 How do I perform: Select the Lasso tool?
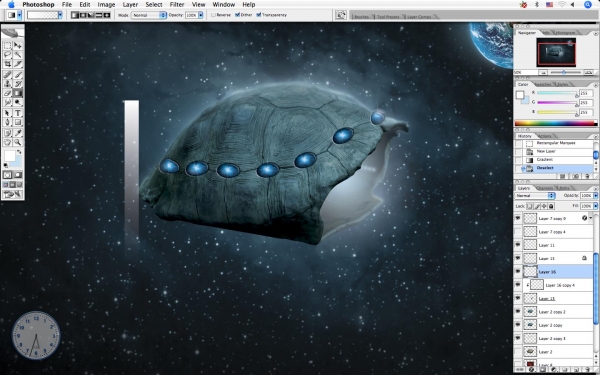[x=7, y=55]
